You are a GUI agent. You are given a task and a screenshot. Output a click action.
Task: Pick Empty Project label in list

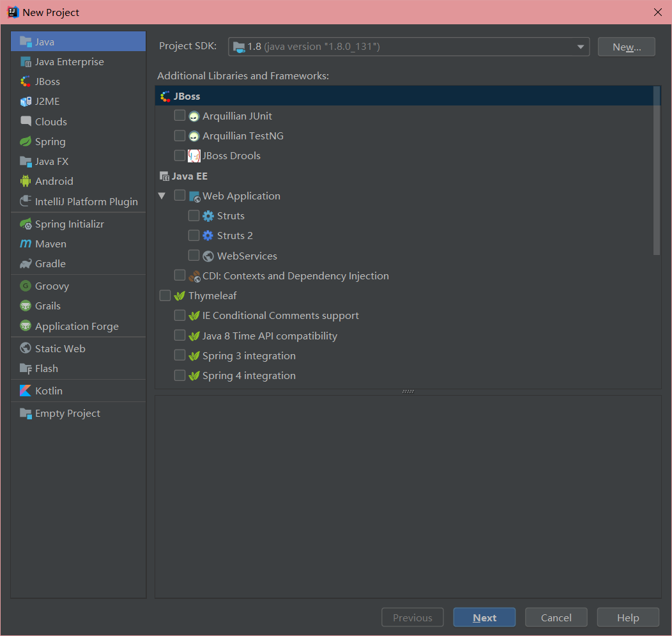click(x=67, y=414)
